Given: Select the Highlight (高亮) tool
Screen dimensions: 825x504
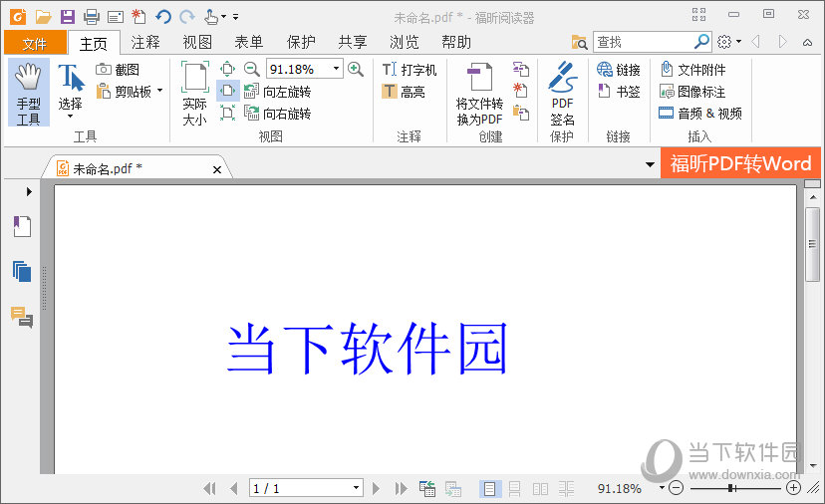Looking at the screenshot, I should point(404,92).
